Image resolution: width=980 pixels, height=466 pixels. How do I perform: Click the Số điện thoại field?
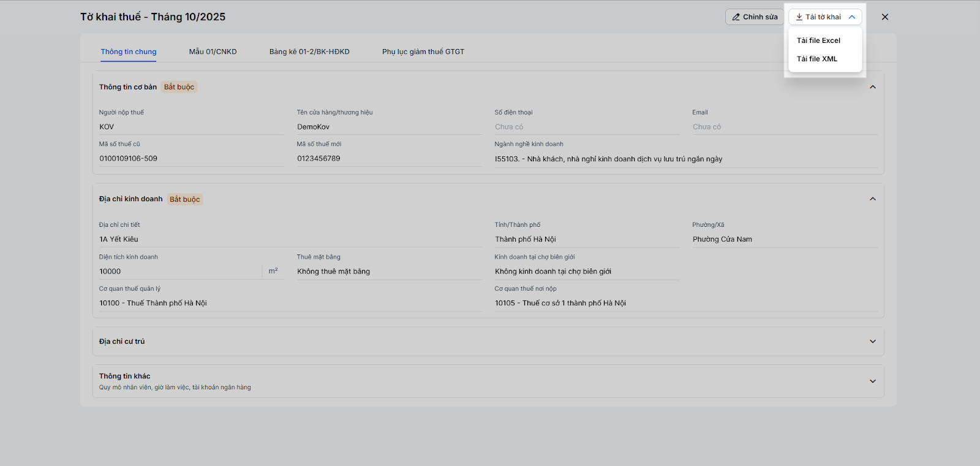click(x=587, y=127)
